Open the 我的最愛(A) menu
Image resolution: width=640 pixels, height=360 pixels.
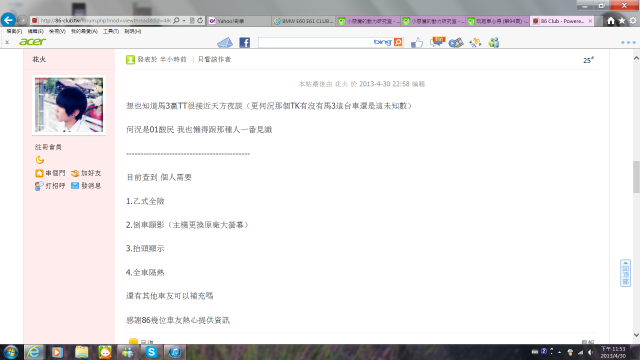coord(84,31)
